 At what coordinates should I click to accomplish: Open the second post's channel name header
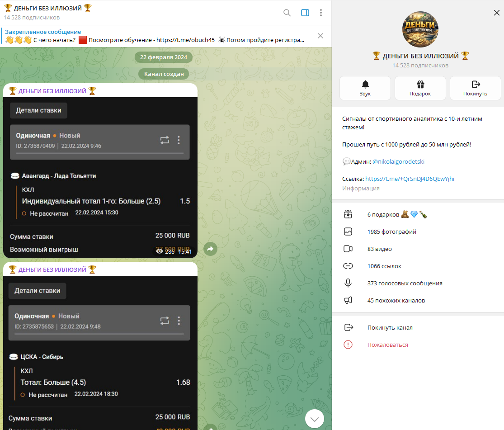pyautogui.click(x=52, y=269)
